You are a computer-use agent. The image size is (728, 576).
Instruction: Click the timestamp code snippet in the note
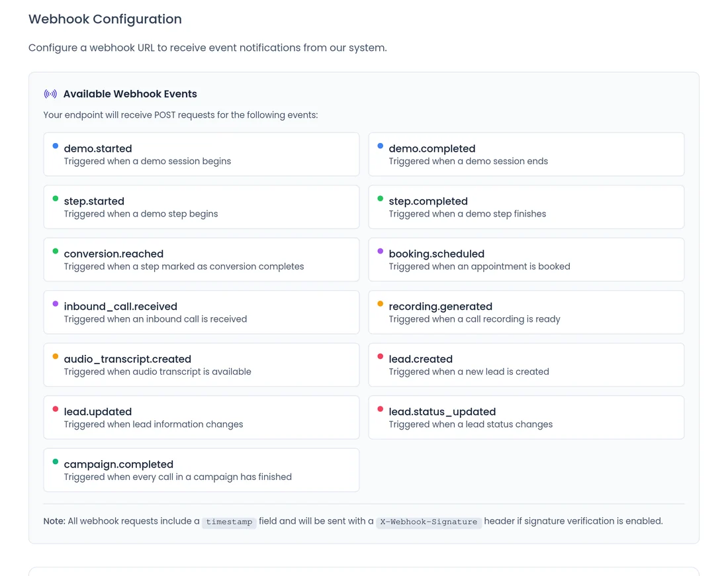pyautogui.click(x=229, y=522)
